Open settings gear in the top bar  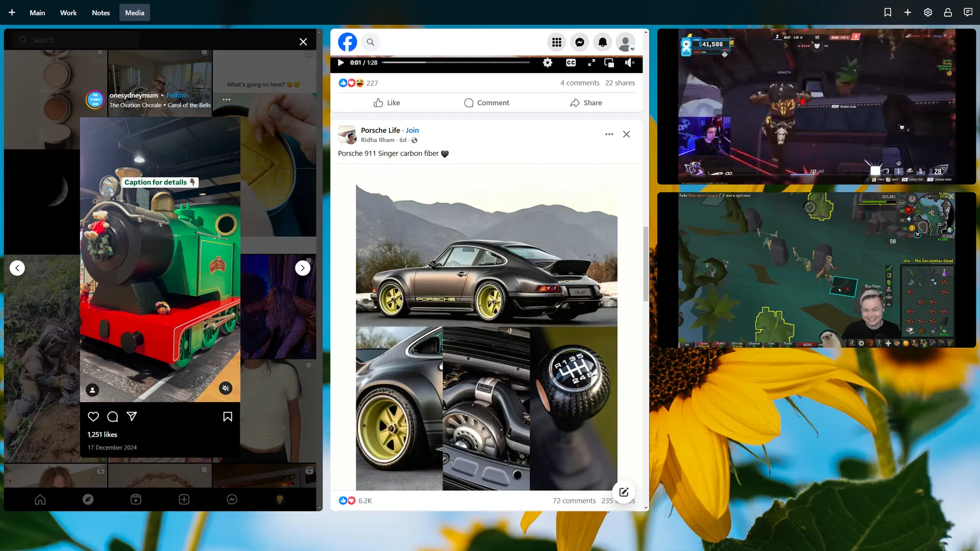[x=928, y=12]
